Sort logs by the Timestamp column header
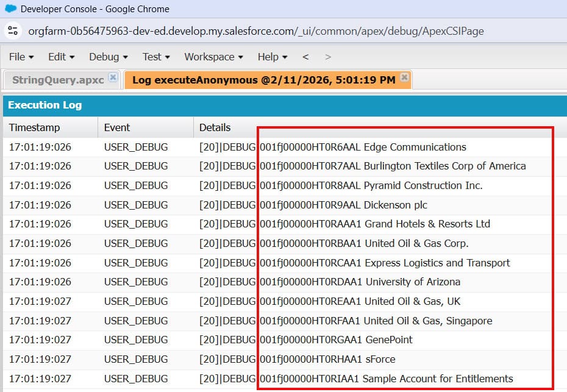567x392 pixels. pyautogui.click(x=33, y=127)
